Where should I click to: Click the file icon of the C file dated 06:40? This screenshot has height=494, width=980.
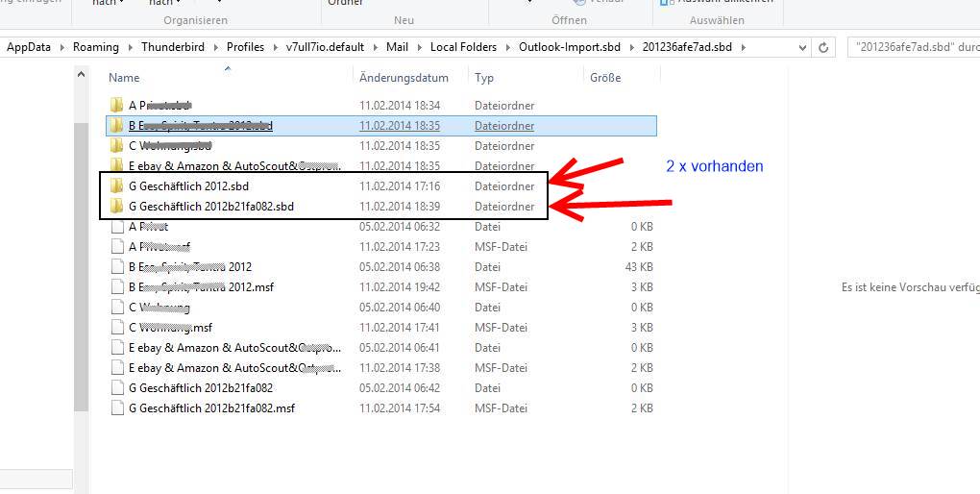pyautogui.click(x=117, y=307)
